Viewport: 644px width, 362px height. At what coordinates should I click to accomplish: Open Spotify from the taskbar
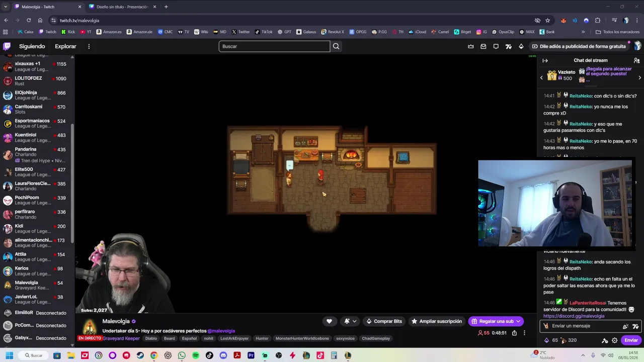(196, 355)
